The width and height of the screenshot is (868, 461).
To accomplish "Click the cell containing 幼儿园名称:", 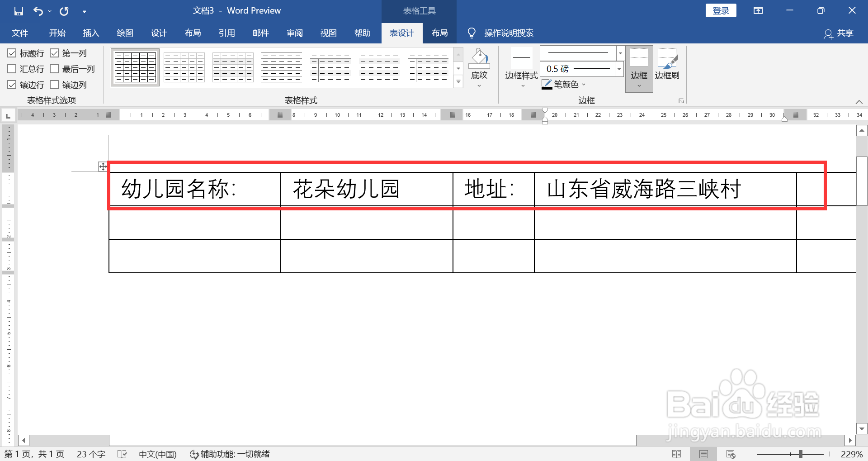I will 195,189.
